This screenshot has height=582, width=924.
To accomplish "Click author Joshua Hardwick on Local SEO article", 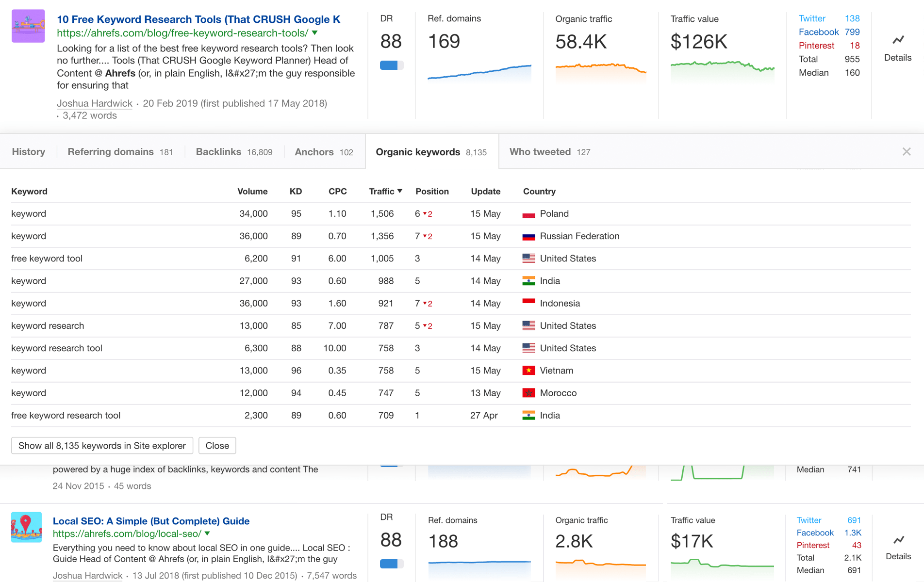I will tap(87, 576).
